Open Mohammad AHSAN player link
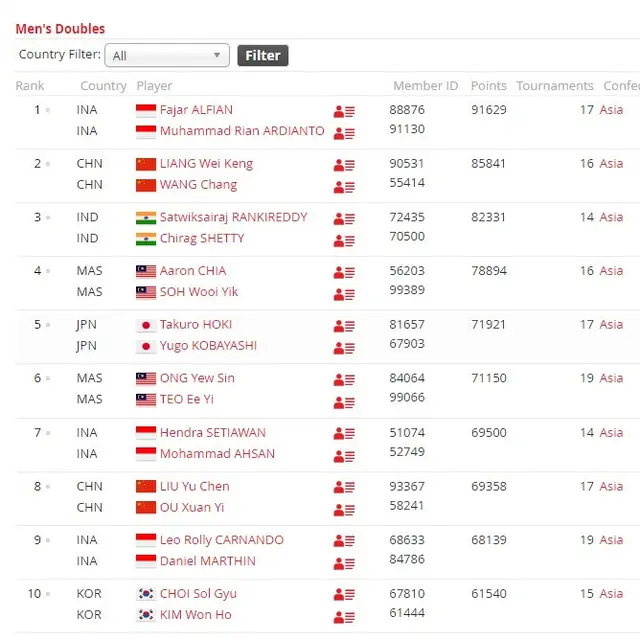This screenshot has width=640, height=640. point(218,453)
